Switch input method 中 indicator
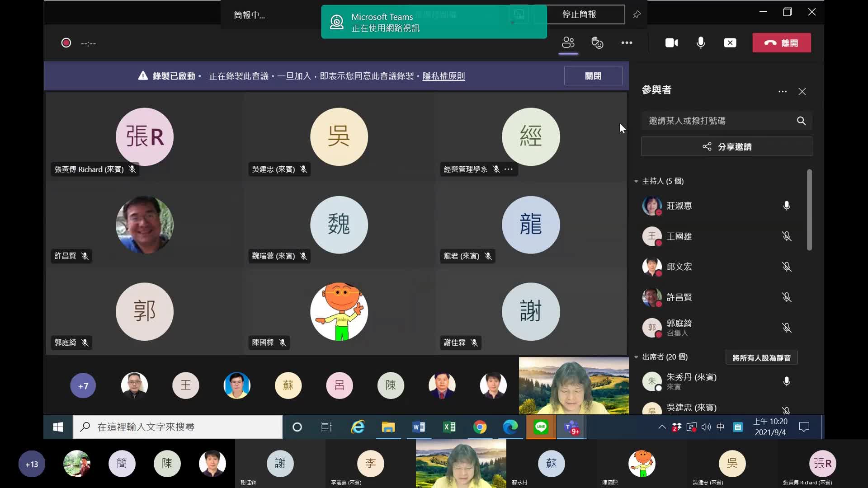This screenshot has height=488, width=868. point(721,427)
